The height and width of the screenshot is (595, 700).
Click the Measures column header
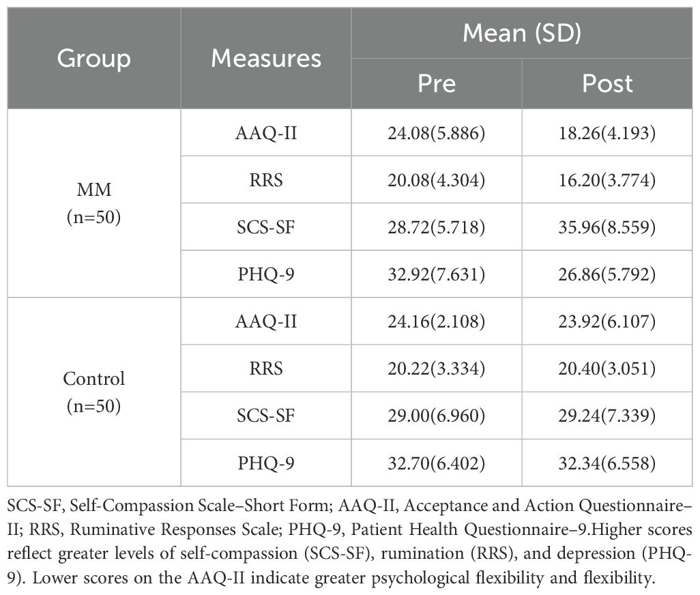click(x=266, y=58)
